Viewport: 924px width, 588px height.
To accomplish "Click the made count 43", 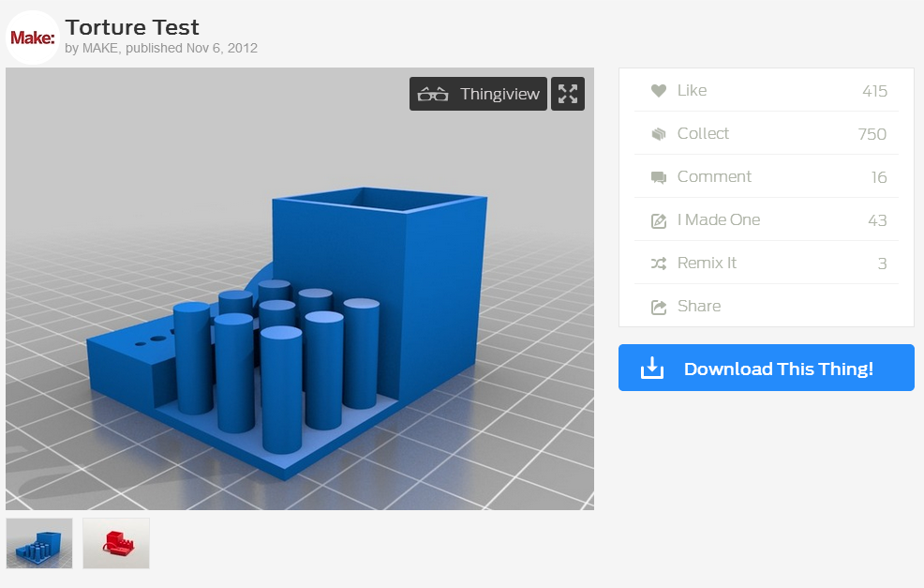I will (x=877, y=220).
